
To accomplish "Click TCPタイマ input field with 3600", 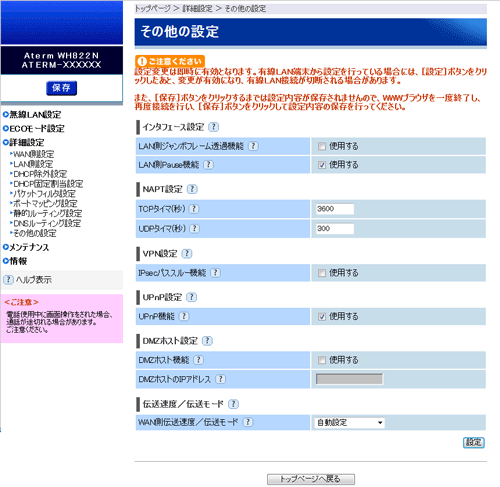I will [x=335, y=209].
